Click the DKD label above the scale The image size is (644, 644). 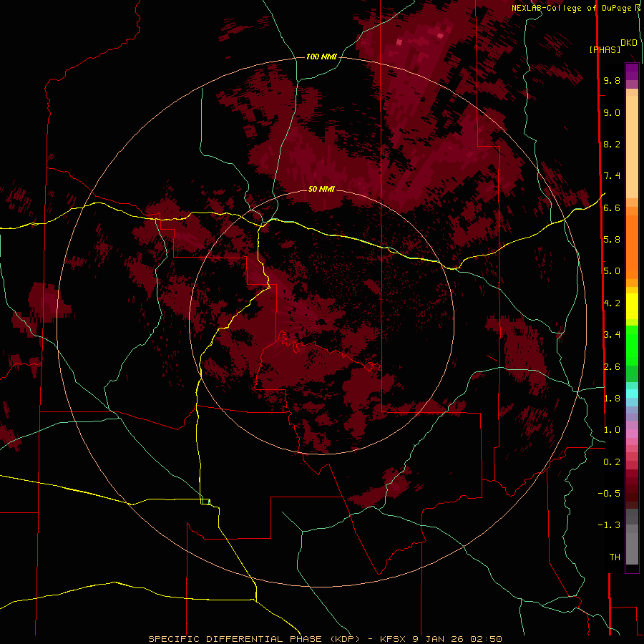coord(628,43)
